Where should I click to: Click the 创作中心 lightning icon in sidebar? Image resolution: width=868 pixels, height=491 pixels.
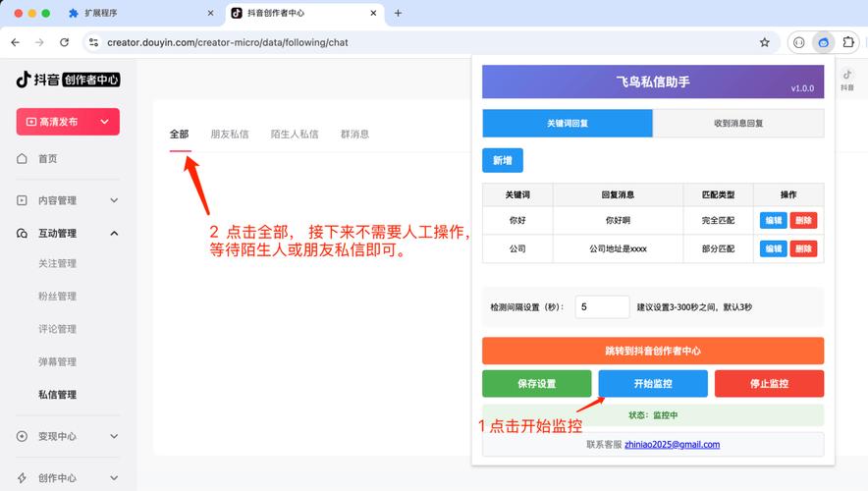coord(23,478)
